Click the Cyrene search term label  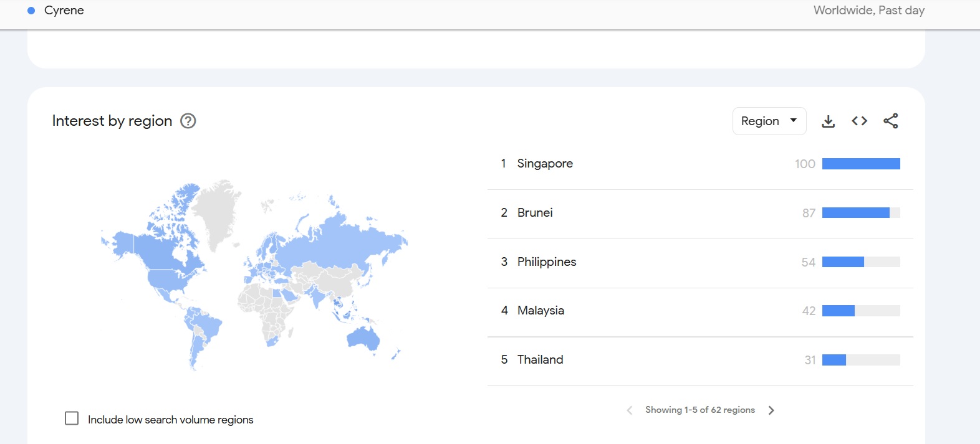64,11
